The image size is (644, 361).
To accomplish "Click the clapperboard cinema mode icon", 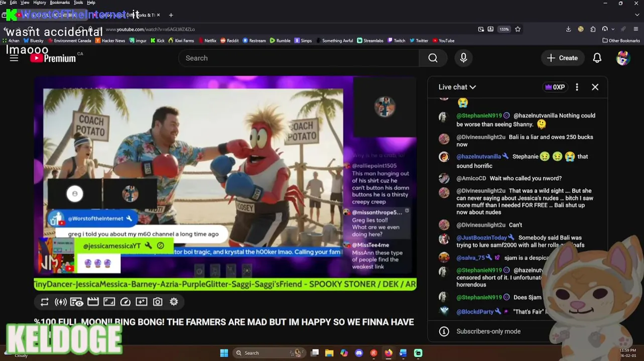I will coord(93,302).
